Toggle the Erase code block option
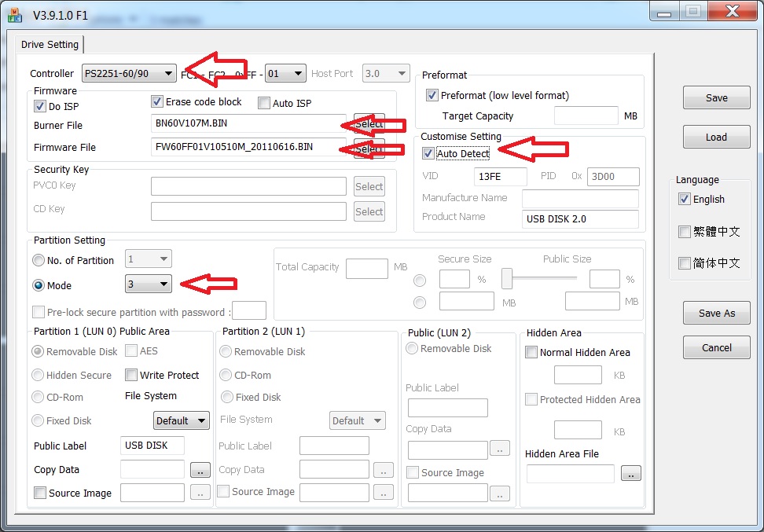This screenshot has height=532, width=764. coord(157,101)
